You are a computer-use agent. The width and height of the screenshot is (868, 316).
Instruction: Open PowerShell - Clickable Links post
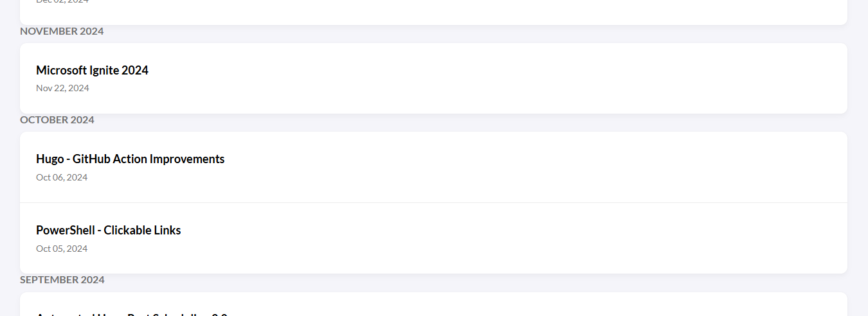(x=108, y=231)
